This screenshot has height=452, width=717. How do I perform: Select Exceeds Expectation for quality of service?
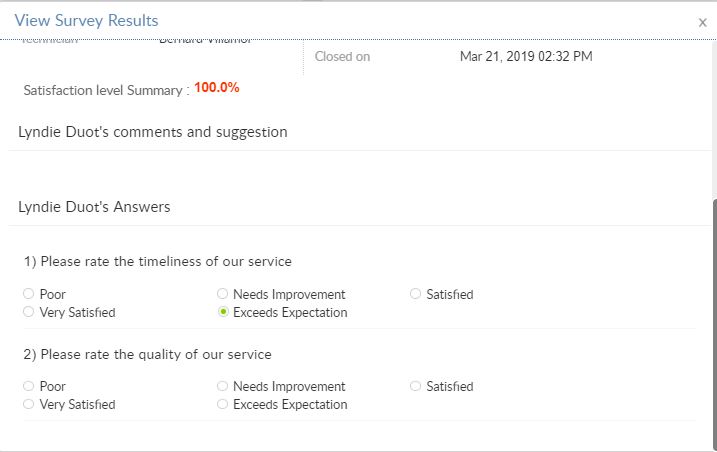[x=223, y=405]
